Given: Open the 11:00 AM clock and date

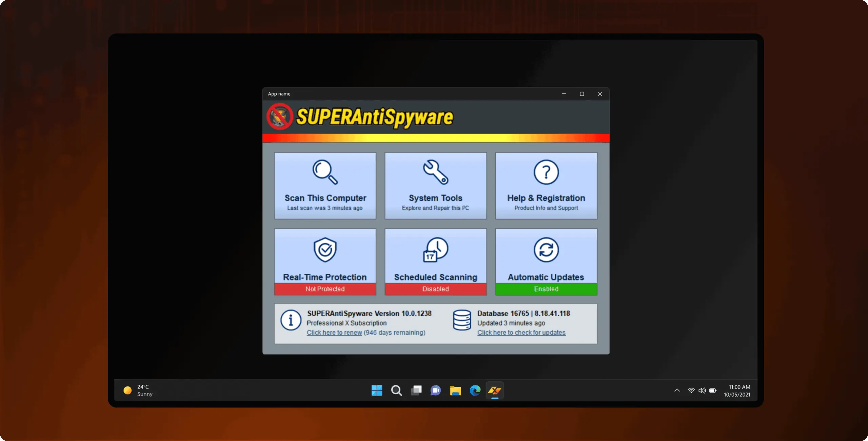Looking at the screenshot, I should (x=737, y=391).
